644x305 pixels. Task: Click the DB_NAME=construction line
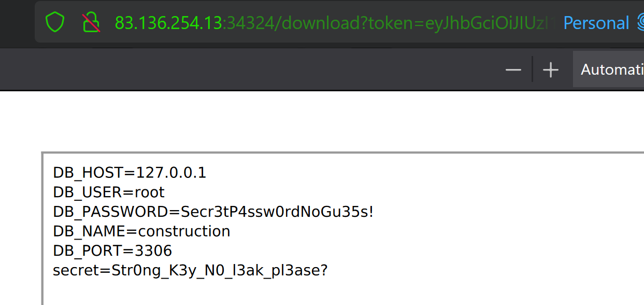click(x=141, y=231)
